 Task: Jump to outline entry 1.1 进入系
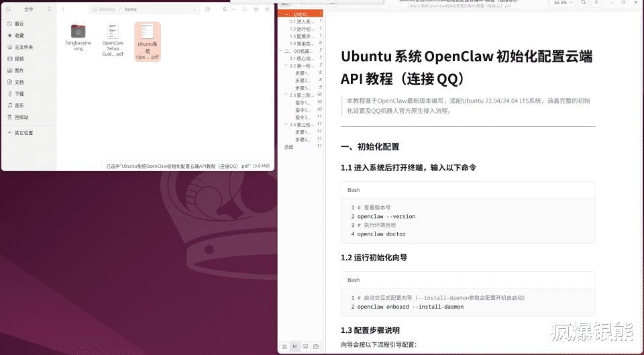(302, 21)
